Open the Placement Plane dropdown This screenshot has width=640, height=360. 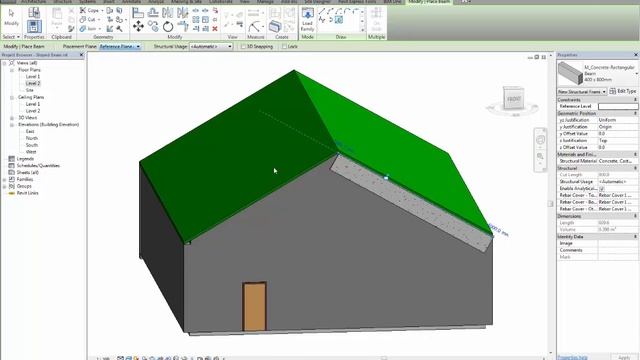point(120,47)
